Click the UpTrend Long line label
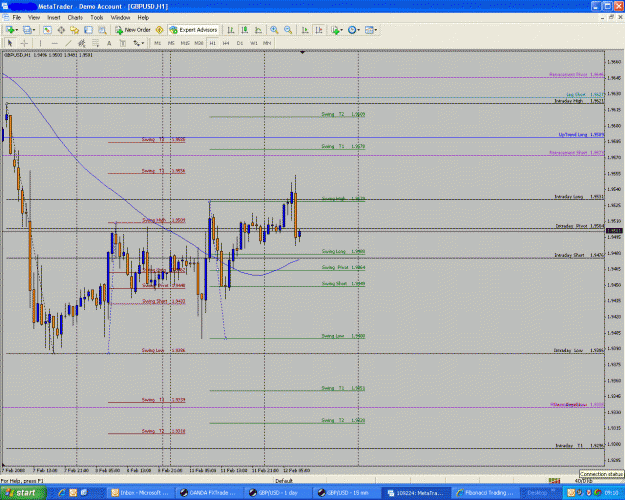625x500 pixels. (x=581, y=134)
